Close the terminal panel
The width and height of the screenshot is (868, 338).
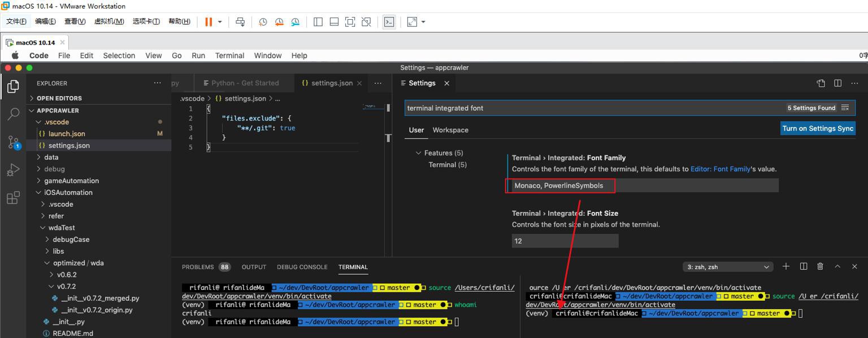[855, 266]
